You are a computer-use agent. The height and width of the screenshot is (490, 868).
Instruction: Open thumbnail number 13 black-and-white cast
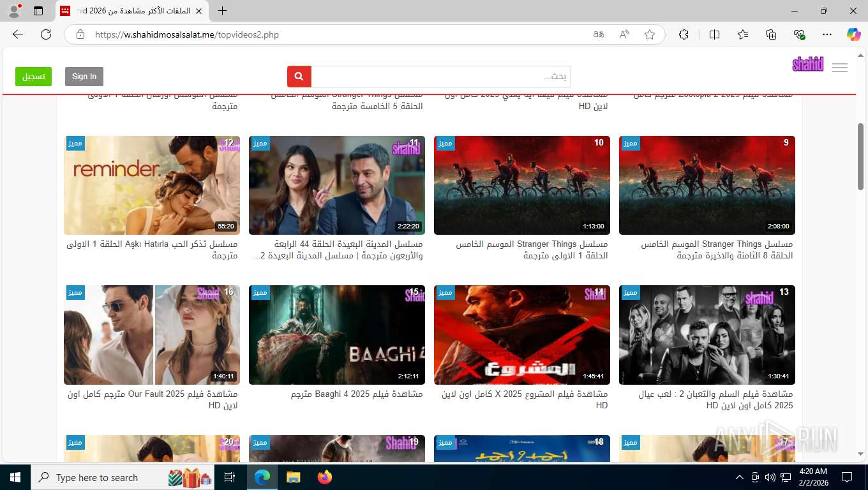pyautogui.click(x=707, y=335)
